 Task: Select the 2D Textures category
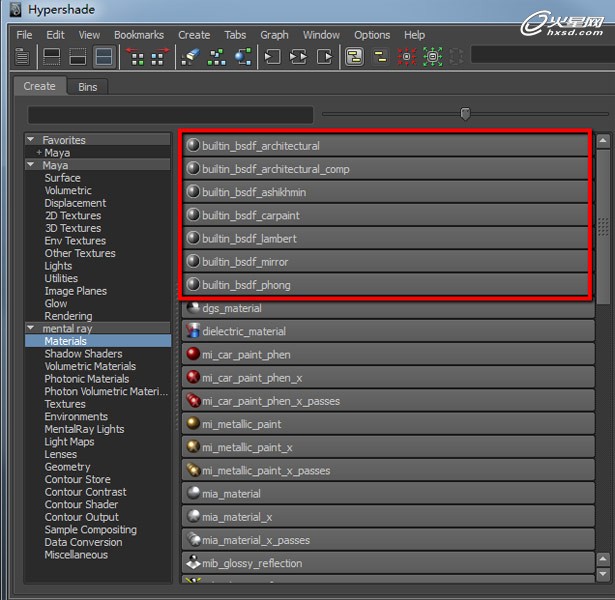tap(73, 215)
